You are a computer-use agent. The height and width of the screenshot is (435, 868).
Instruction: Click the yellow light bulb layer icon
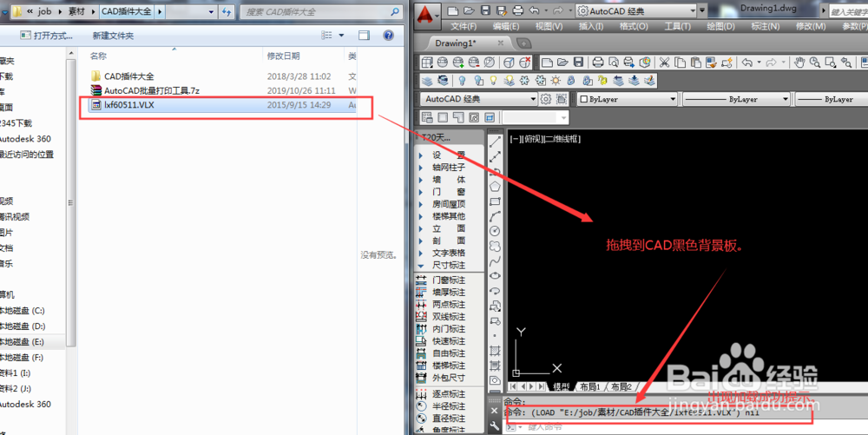pyautogui.click(x=493, y=81)
